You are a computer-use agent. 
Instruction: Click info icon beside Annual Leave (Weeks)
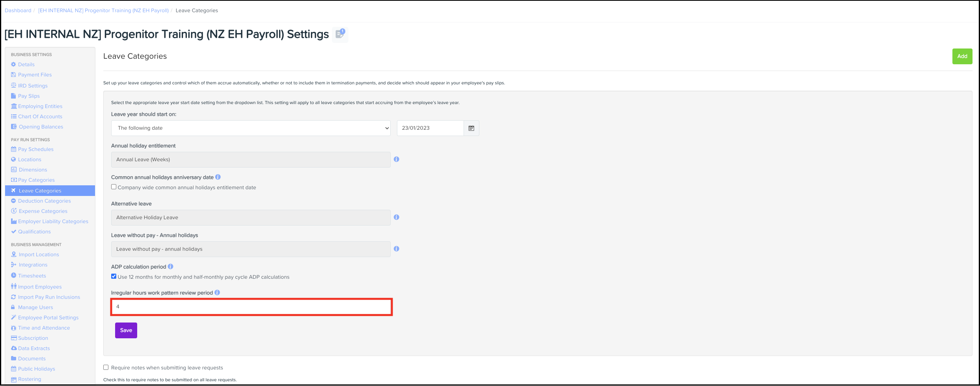pos(396,159)
